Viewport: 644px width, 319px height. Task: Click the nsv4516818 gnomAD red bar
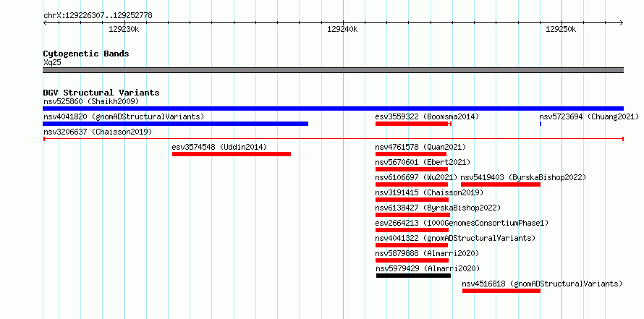click(501, 291)
